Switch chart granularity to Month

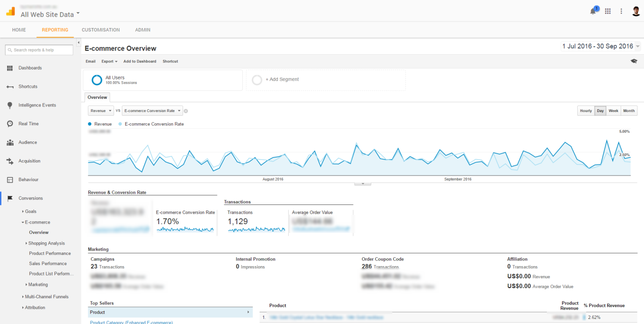click(x=629, y=111)
